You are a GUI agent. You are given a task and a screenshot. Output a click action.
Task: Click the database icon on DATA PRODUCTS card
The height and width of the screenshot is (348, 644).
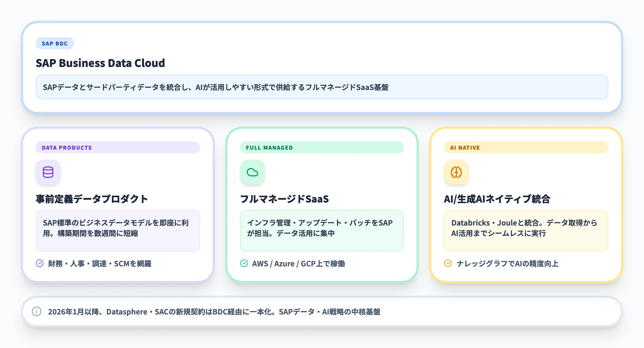pos(48,172)
